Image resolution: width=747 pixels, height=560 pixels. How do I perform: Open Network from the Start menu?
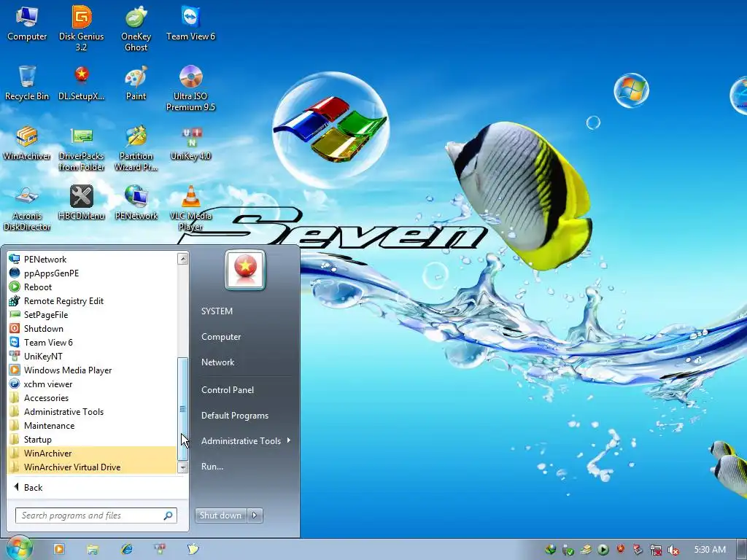(x=217, y=362)
